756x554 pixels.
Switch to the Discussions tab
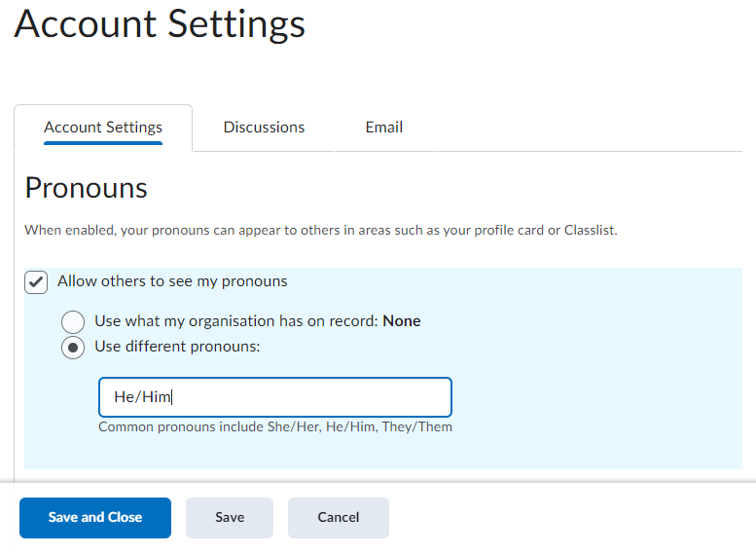(264, 128)
